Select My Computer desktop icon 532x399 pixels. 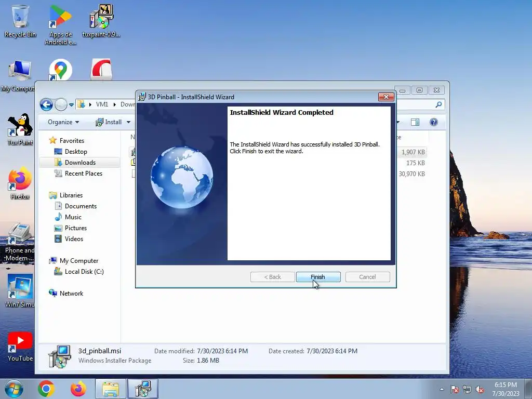pyautogui.click(x=18, y=76)
